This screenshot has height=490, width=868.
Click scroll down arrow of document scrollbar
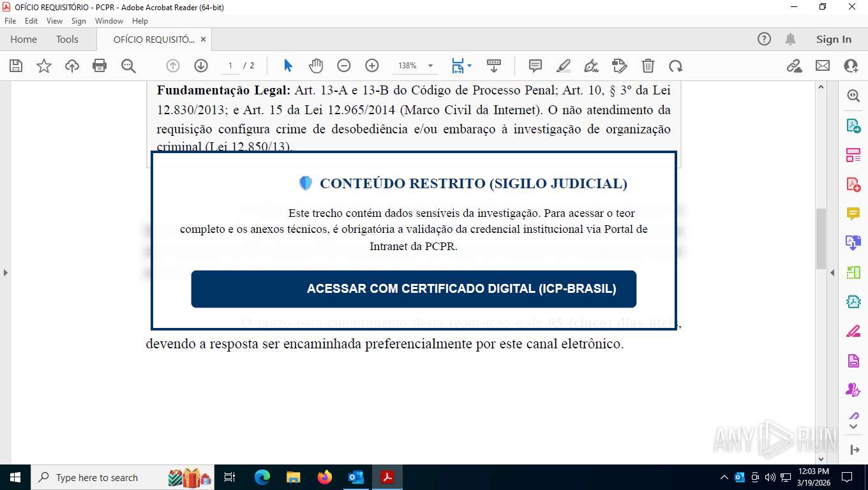tap(821, 459)
